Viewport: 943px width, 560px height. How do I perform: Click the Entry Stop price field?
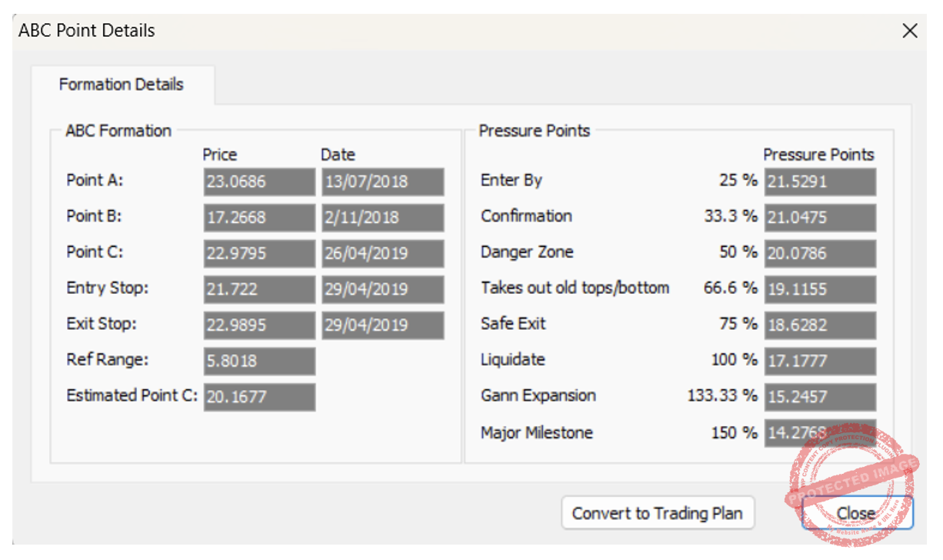coord(259,290)
